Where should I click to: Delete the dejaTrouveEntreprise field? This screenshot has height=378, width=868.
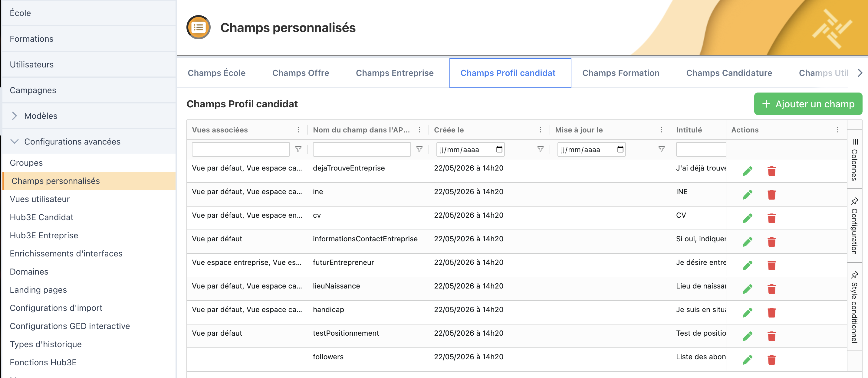point(772,171)
